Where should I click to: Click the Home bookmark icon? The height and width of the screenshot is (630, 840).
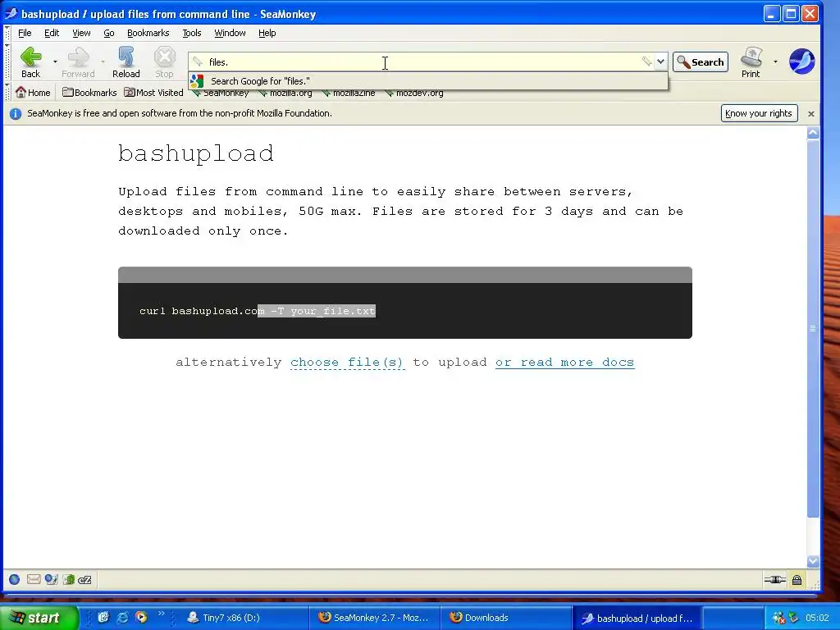pos(33,93)
